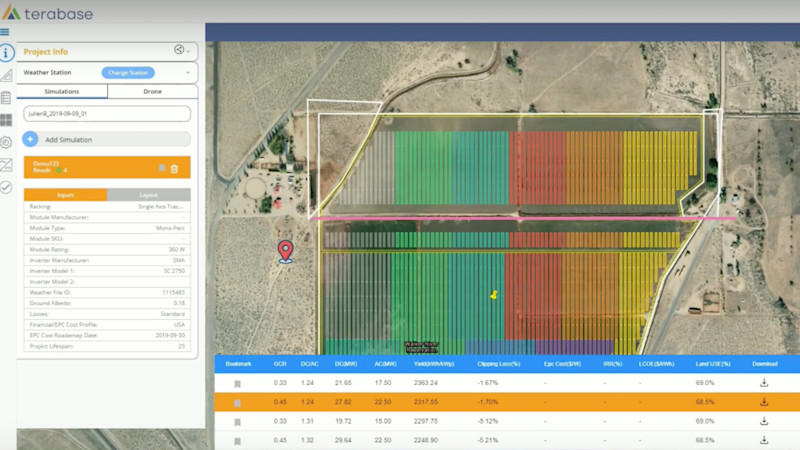Select the Inputs tab
Screen dimensions: 800x450
pos(65,195)
